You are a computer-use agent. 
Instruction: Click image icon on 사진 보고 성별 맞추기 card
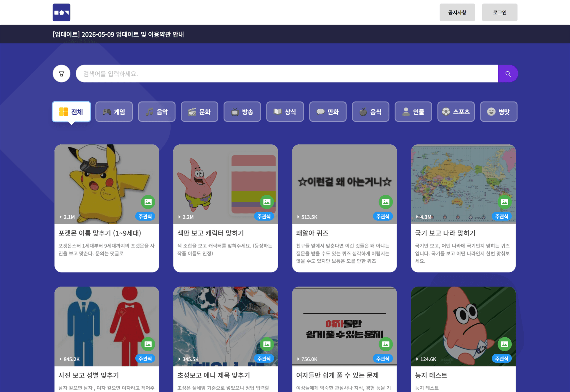coord(148,344)
